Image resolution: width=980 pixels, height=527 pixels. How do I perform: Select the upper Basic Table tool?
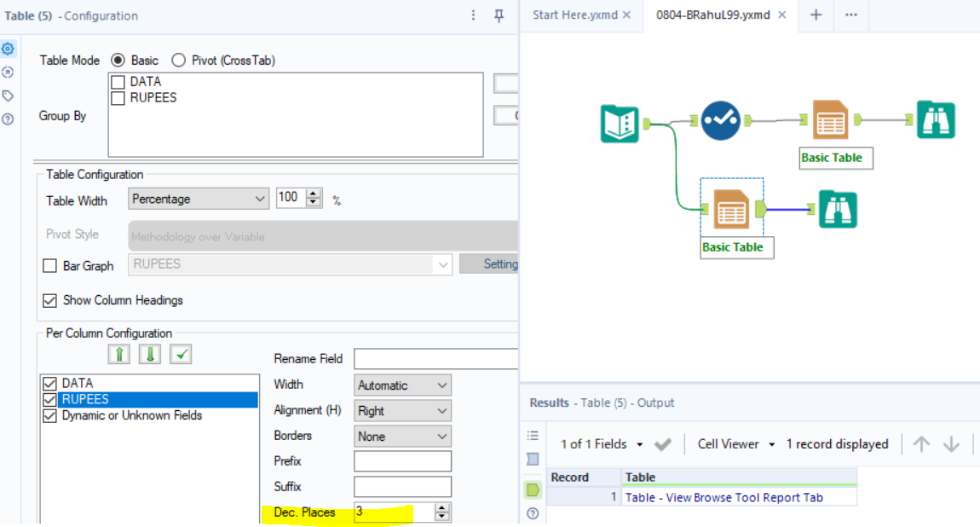pos(829,119)
